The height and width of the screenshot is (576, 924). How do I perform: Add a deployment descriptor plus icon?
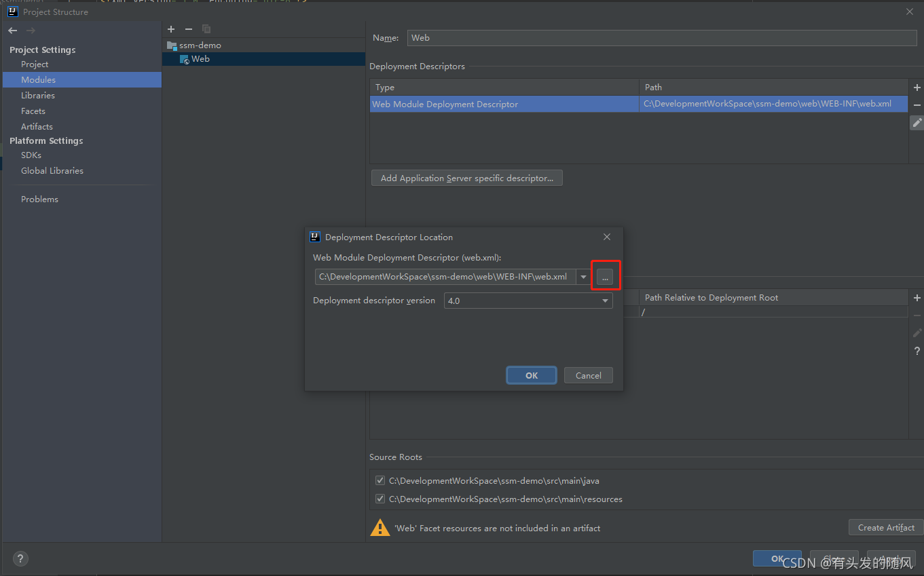coord(917,88)
